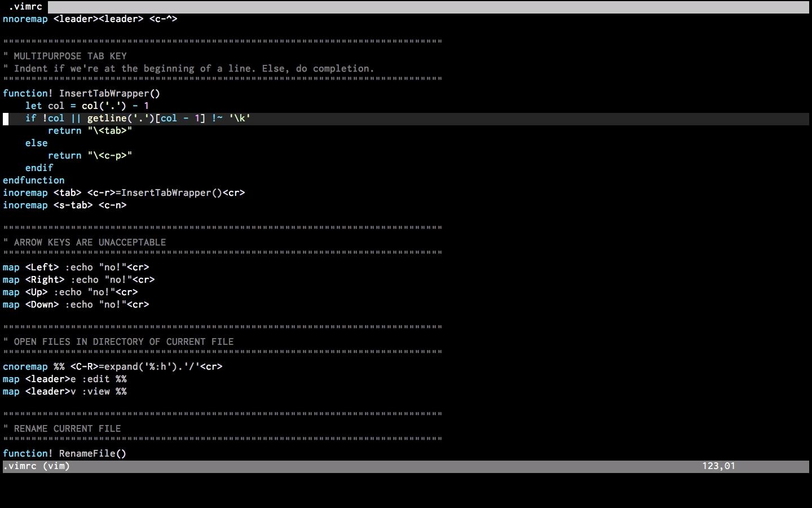Click the block cursor at line start
This screenshot has height=508, width=812.
[6, 119]
